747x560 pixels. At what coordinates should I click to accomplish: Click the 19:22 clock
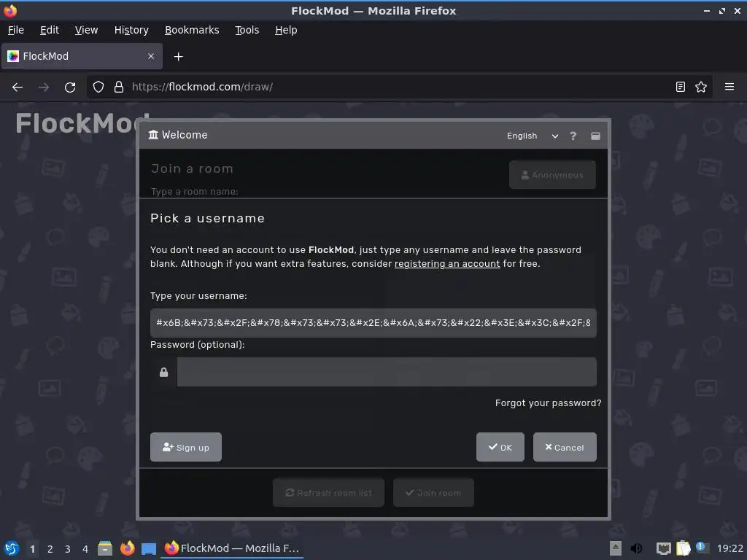(729, 548)
